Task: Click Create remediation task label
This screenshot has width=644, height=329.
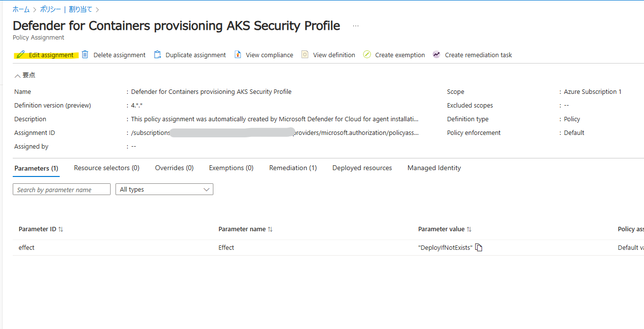Action: (x=479, y=55)
